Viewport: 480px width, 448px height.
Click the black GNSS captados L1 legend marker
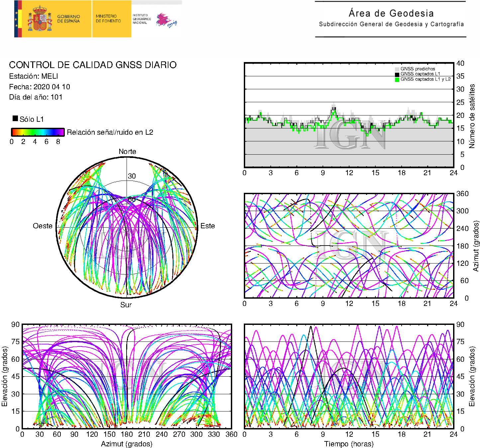coord(397,74)
